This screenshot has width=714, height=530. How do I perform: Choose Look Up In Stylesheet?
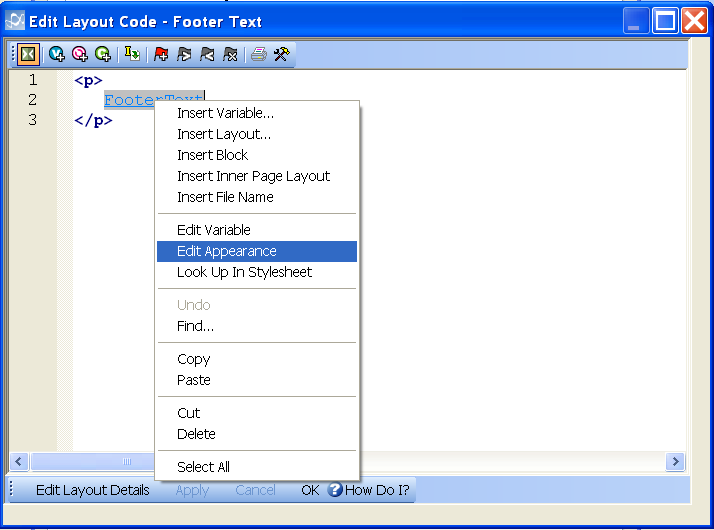pyautogui.click(x=244, y=272)
